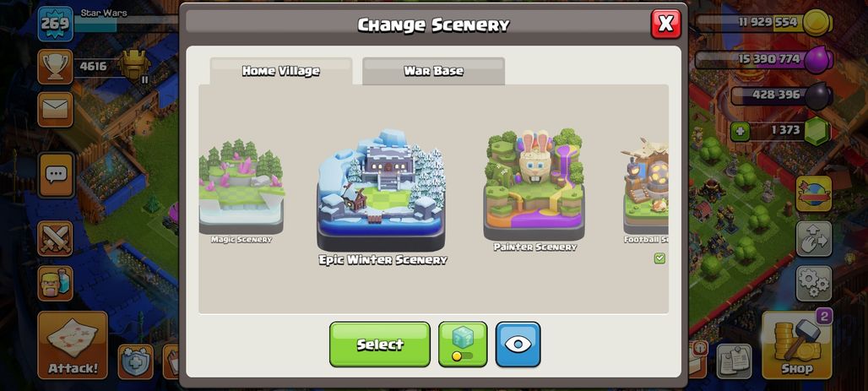
Task: Choose the Painter Scenery thumbnail
Action: coord(534,191)
